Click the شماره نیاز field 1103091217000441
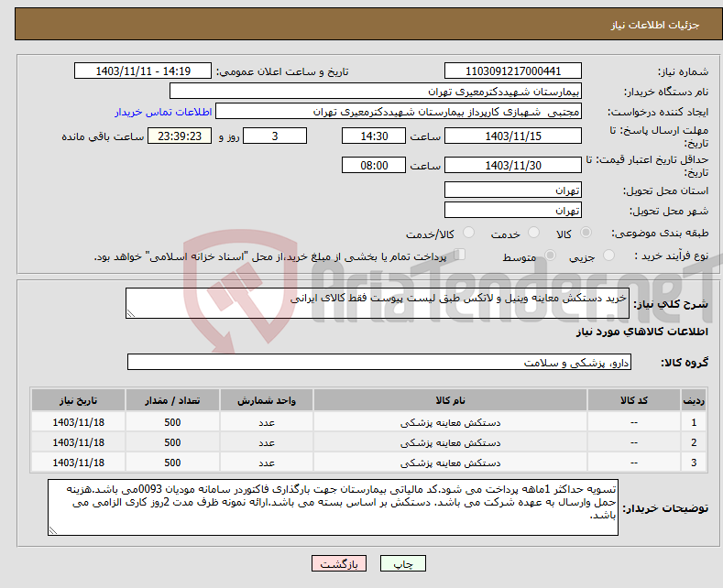The image size is (723, 588). (x=513, y=71)
